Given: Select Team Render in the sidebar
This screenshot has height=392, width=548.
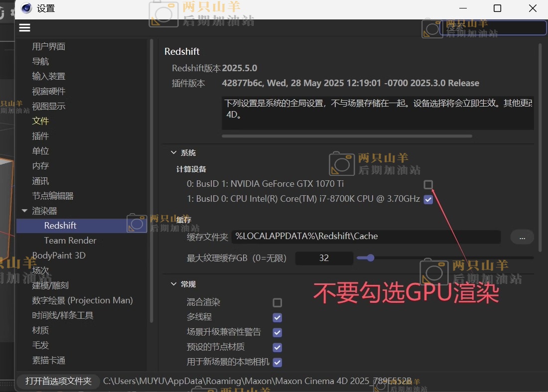Looking at the screenshot, I should [x=70, y=241].
